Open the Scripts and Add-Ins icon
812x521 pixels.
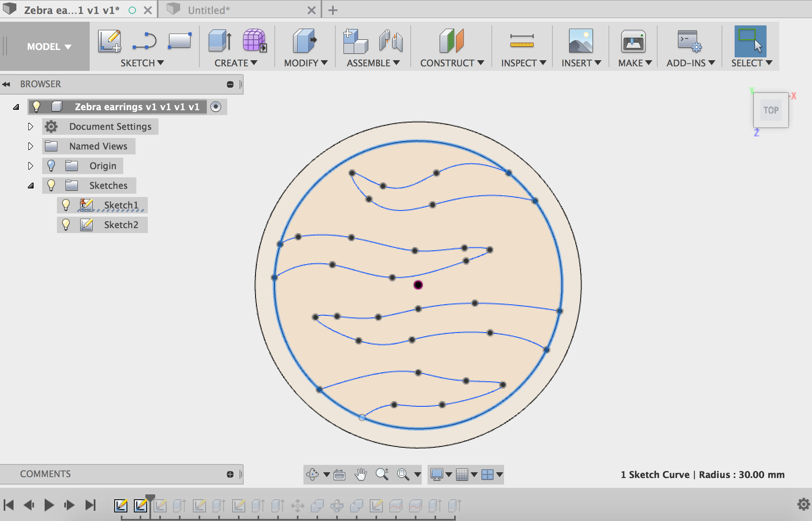pos(689,41)
